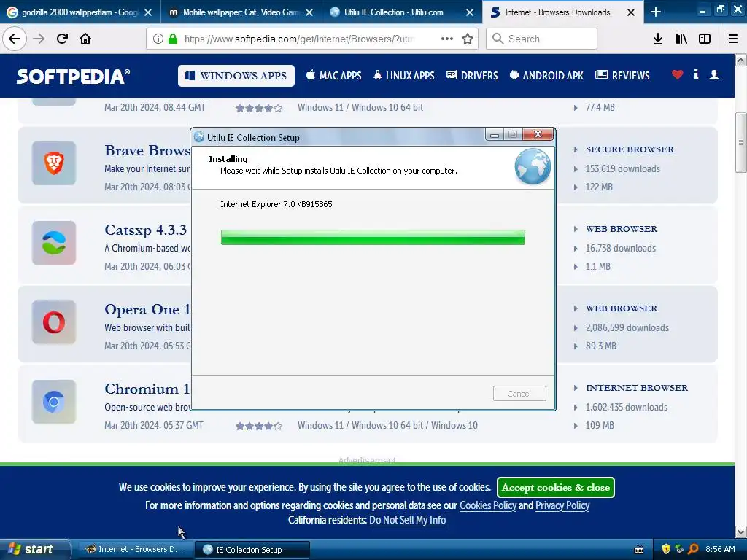This screenshot has width=747, height=560.
Task: Reload the current Softpedia page
Action: point(63,39)
